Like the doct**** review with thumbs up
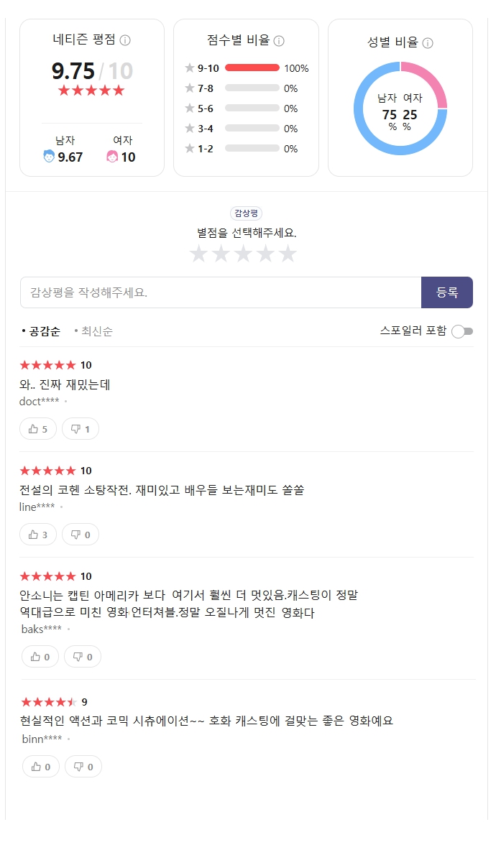Screen dimensions: 496x868 tap(38, 429)
